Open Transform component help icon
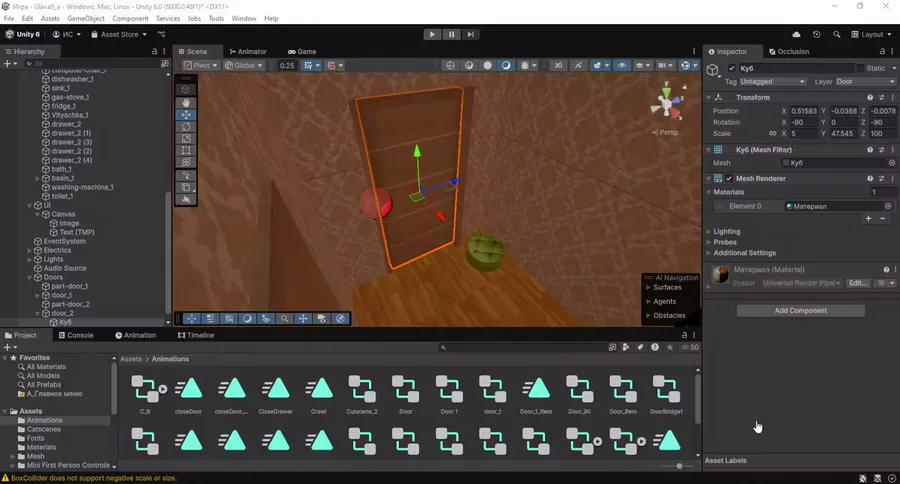Image resolution: width=900 pixels, height=484 pixels. click(870, 98)
